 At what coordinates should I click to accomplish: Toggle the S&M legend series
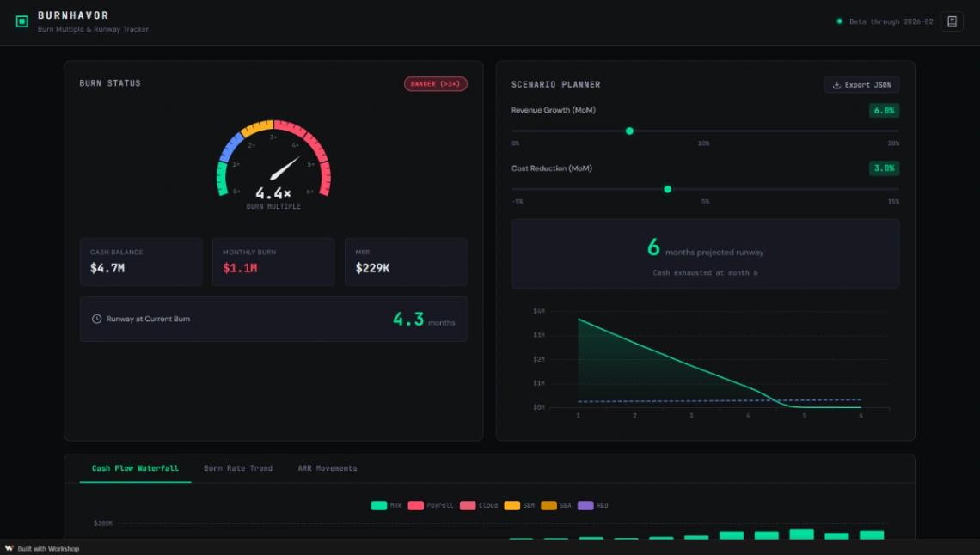pos(519,506)
